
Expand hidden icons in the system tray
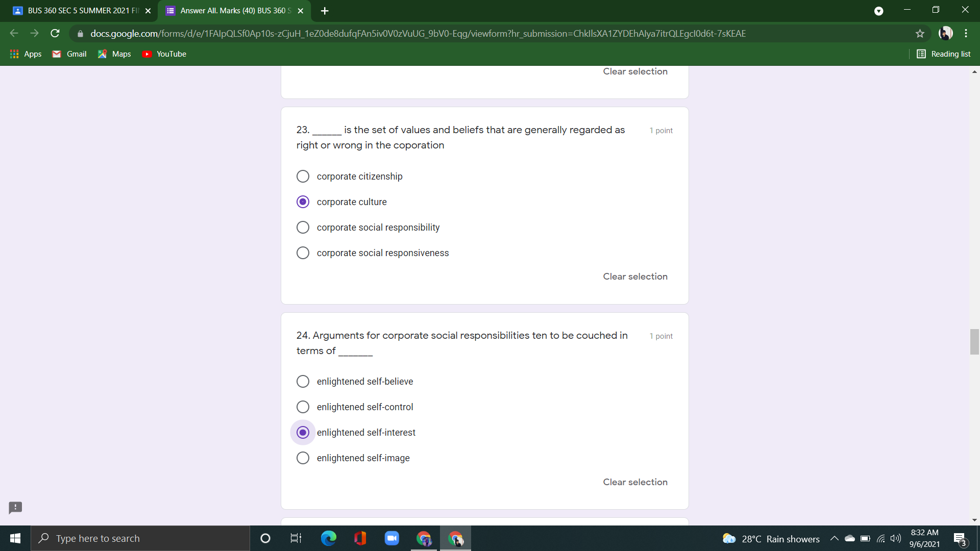pos(834,538)
